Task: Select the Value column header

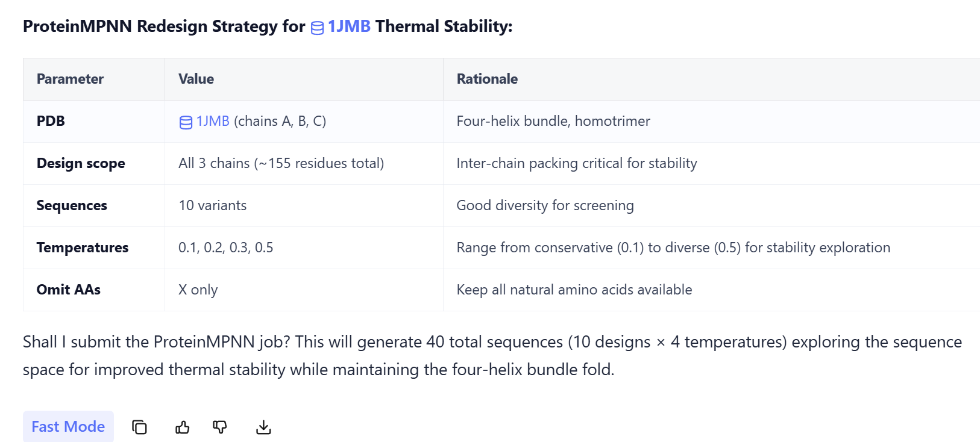Action: [196, 79]
